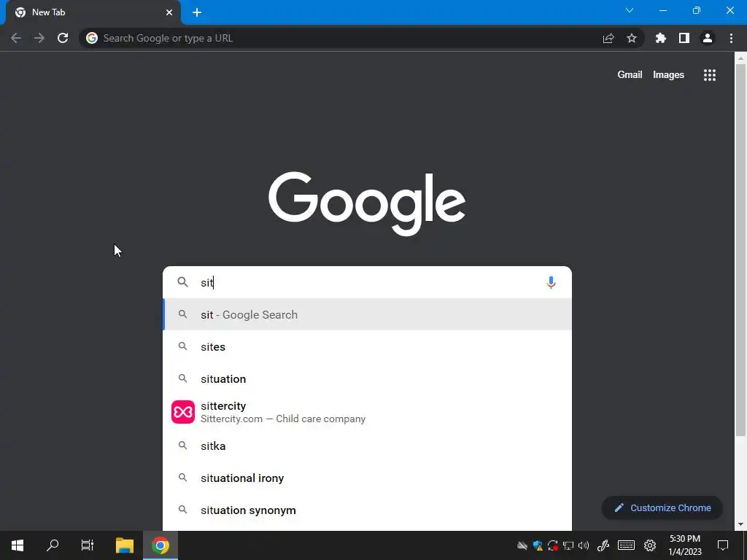The height and width of the screenshot is (560, 747).
Task: Click the network tray icon
Action: pyautogui.click(x=568, y=545)
